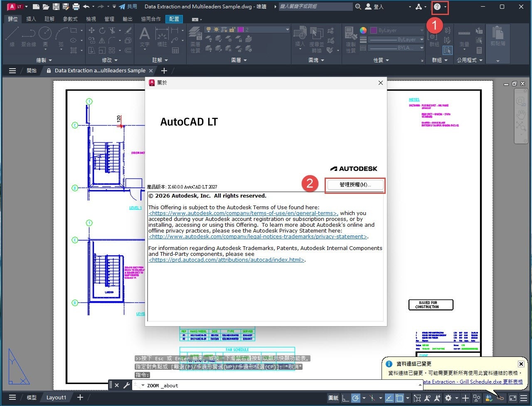Click the Help question mark icon
Viewport: 532px width, 406px height.
pos(437,7)
